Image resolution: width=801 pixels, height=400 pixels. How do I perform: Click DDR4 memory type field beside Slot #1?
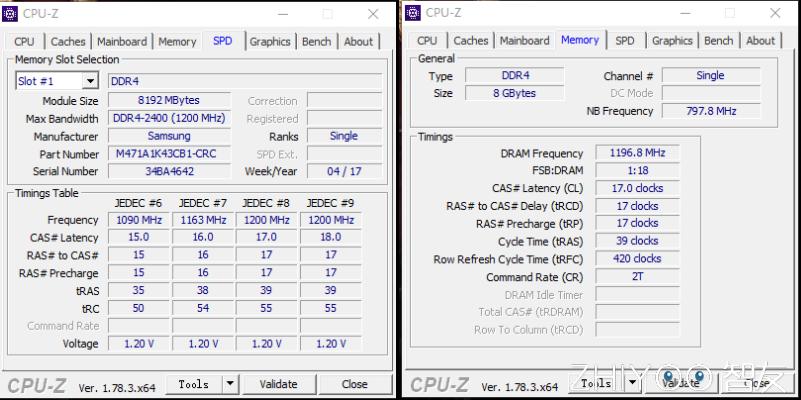point(245,81)
